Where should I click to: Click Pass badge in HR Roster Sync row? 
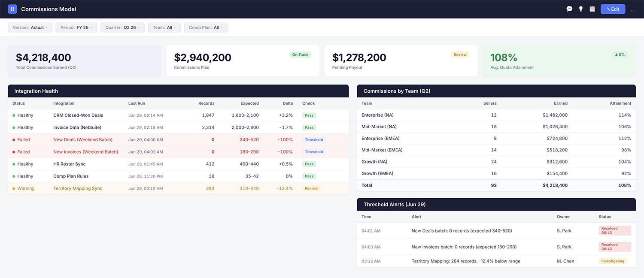coord(309,164)
